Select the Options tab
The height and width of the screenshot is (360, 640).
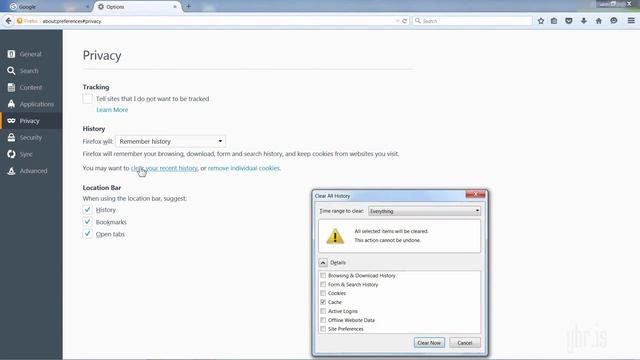138,7
